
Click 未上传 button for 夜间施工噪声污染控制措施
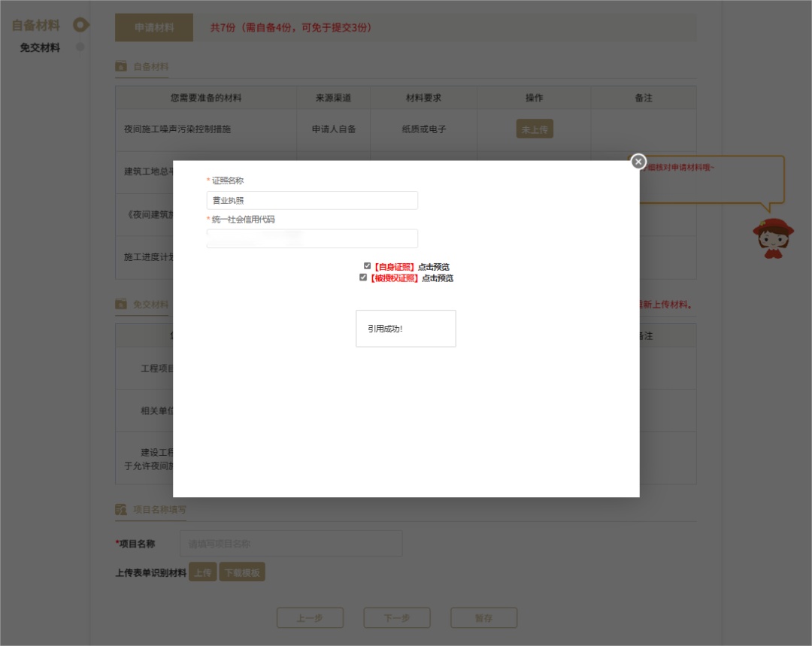[535, 129]
